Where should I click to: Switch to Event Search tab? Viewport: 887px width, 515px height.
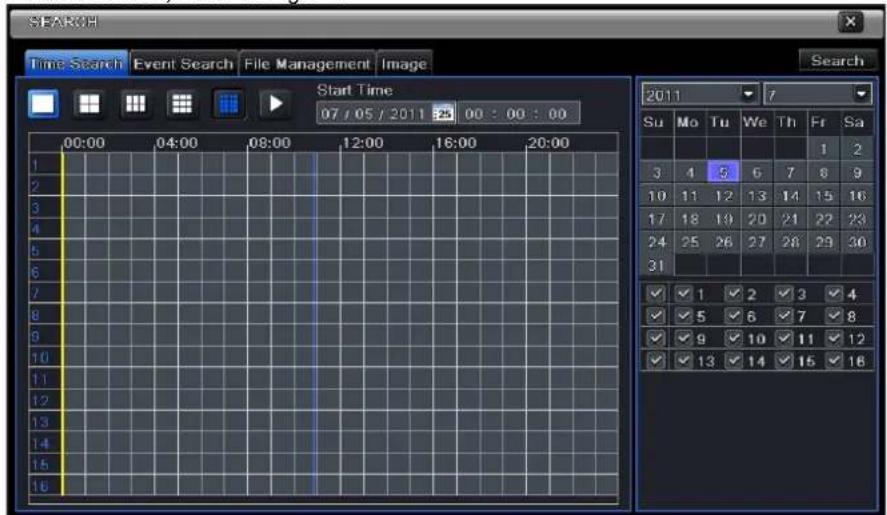[183, 63]
